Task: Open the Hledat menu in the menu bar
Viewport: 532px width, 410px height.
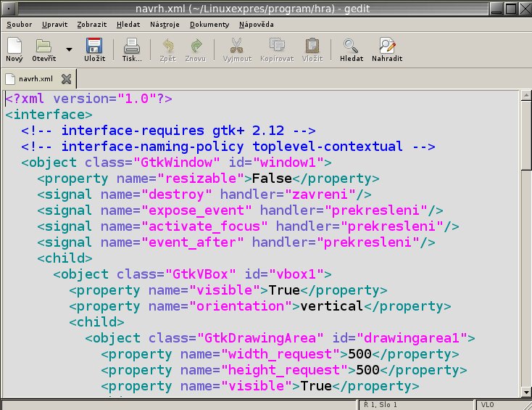Action: point(128,25)
